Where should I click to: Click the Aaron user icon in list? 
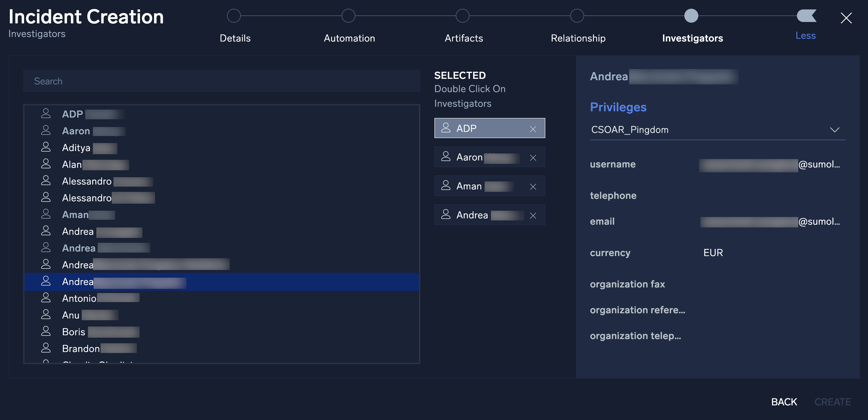point(46,130)
